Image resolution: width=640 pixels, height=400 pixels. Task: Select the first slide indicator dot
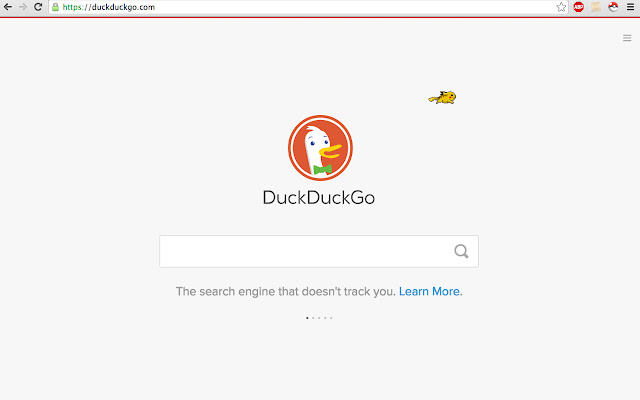(x=307, y=318)
